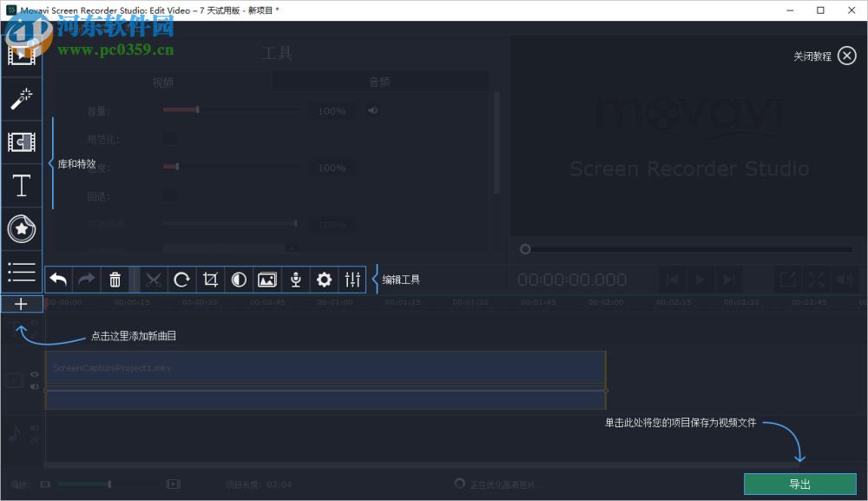This screenshot has width=868, height=501.
Task: Open clip properties with the gear icon
Action: point(324,279)
